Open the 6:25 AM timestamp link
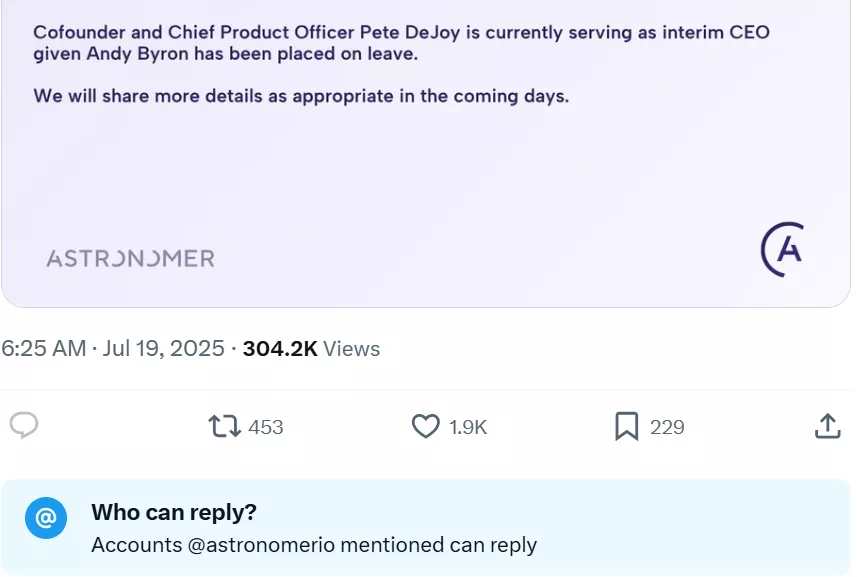The height and width of the screenshot is (577, 857). (43, 349)
